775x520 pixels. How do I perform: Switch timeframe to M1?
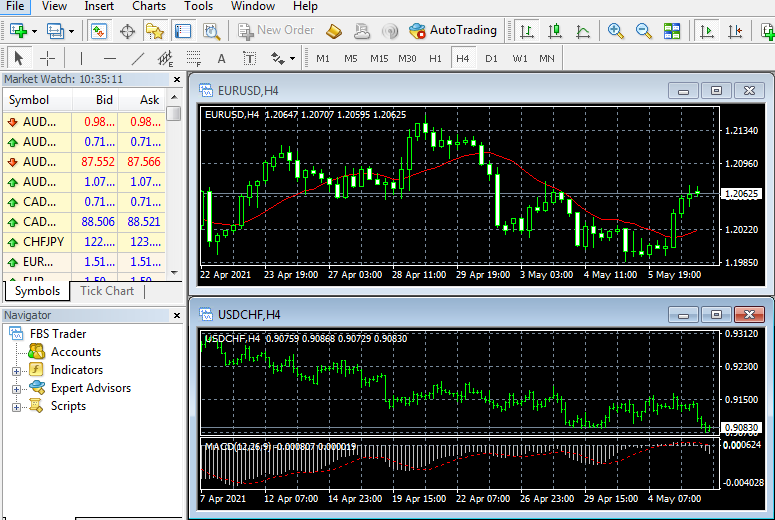pyautogui.click(x=323, y=58)
